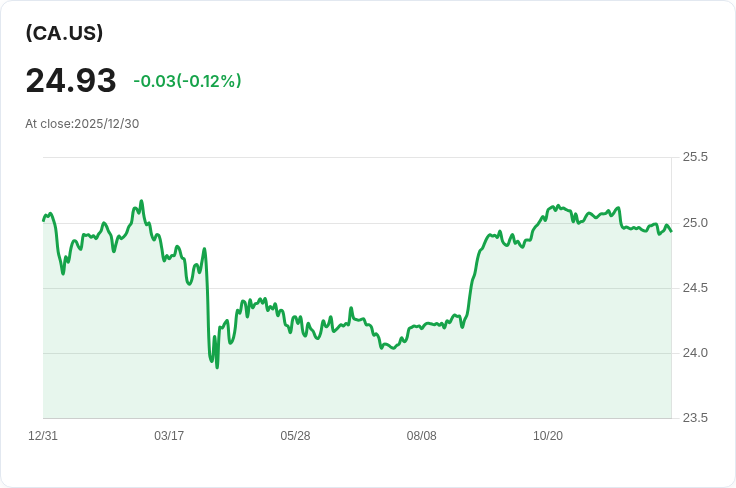The height and width of the screenshot is (488, 736).
Task: Click the 24.93 closing price
Action: (71, 81)
